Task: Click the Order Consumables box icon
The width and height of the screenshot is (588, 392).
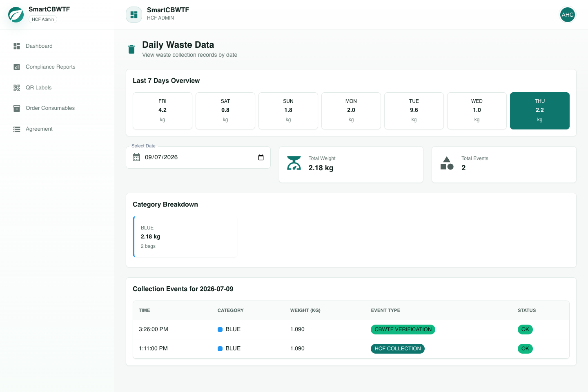Action: tap(17, 108)
